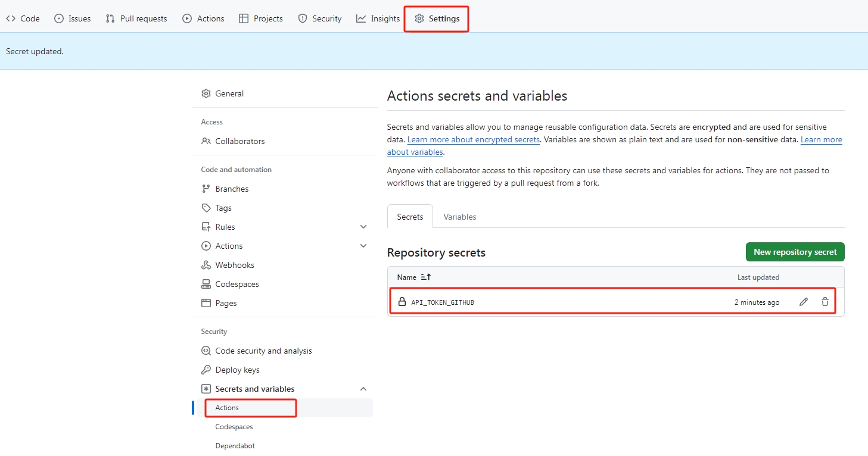Open Learn more about encrypted secrets link
This screenshot has height=456, width=868.
point(473,139)
